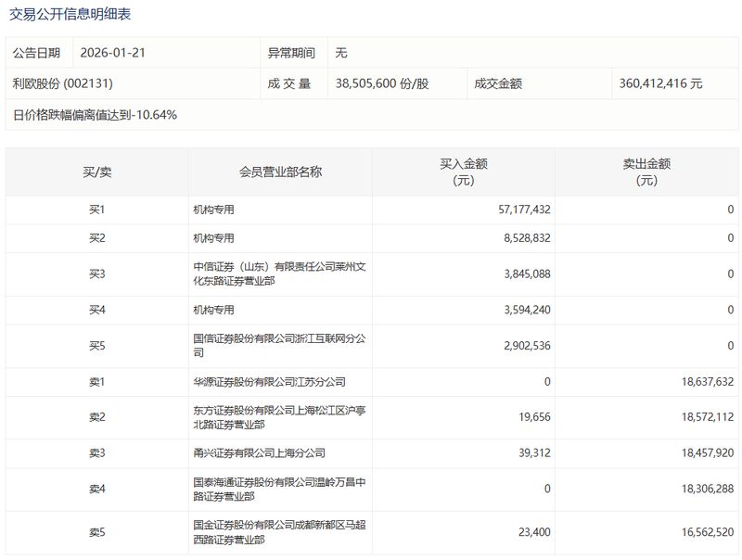This screenshot has height=560, width=742.
Task: Click the 异常期间 label showing 无
Action: tap(290, 53)
